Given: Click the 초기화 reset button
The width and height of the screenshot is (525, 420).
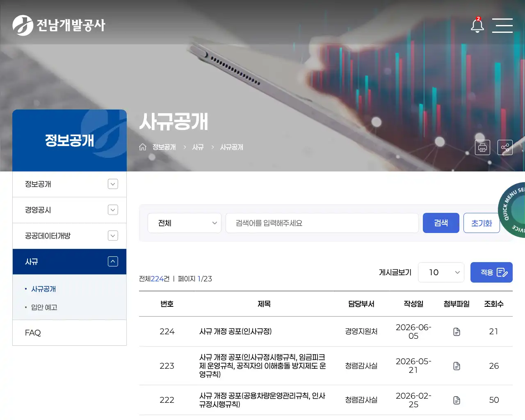Looking at the screenshot, I should click(x=482, y=223).
